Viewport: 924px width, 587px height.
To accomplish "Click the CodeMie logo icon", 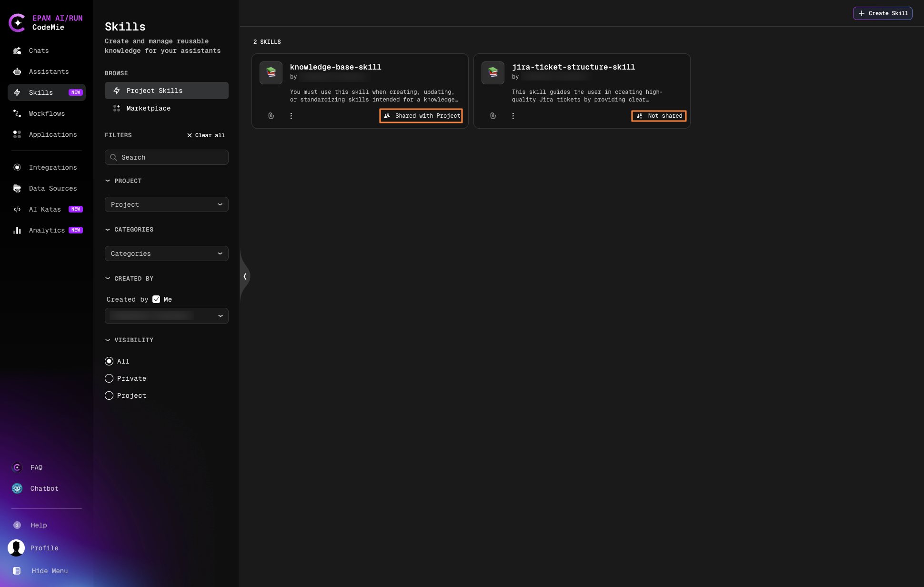I will (x=17, y=23).
